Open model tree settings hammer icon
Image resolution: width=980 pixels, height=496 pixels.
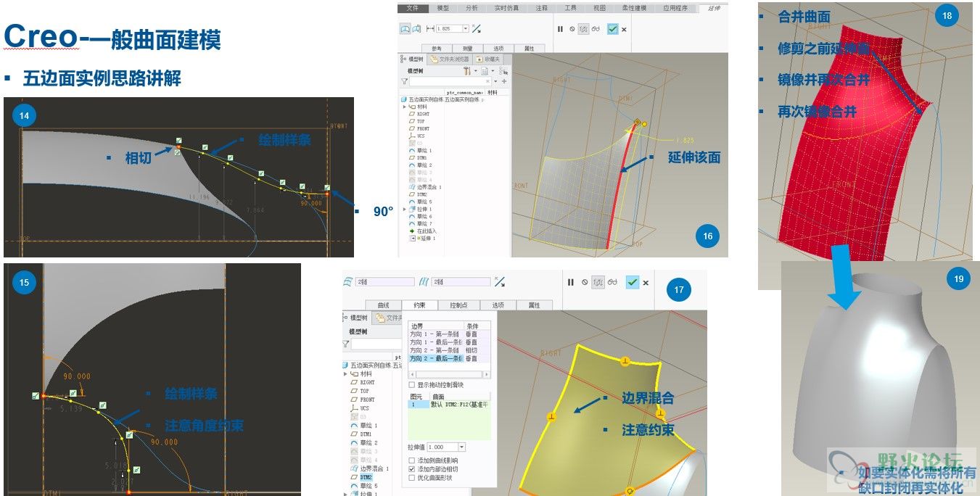point(467,71)
